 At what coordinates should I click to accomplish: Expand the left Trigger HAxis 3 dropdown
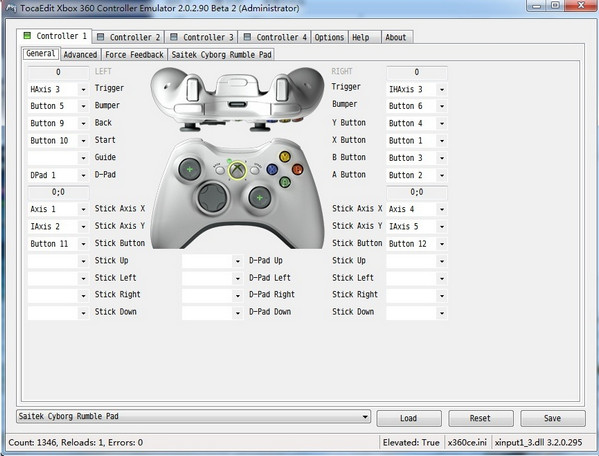tap(83, 90)
